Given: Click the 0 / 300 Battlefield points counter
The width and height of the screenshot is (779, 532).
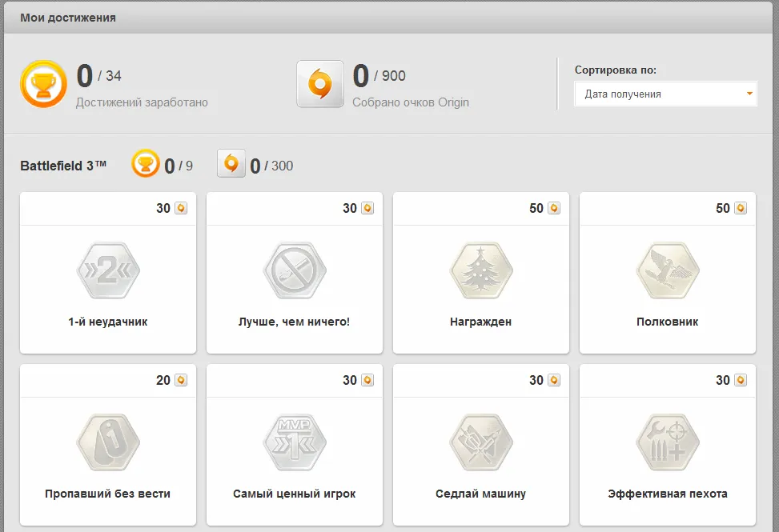Looking at the screenshot, I should 271,166.
